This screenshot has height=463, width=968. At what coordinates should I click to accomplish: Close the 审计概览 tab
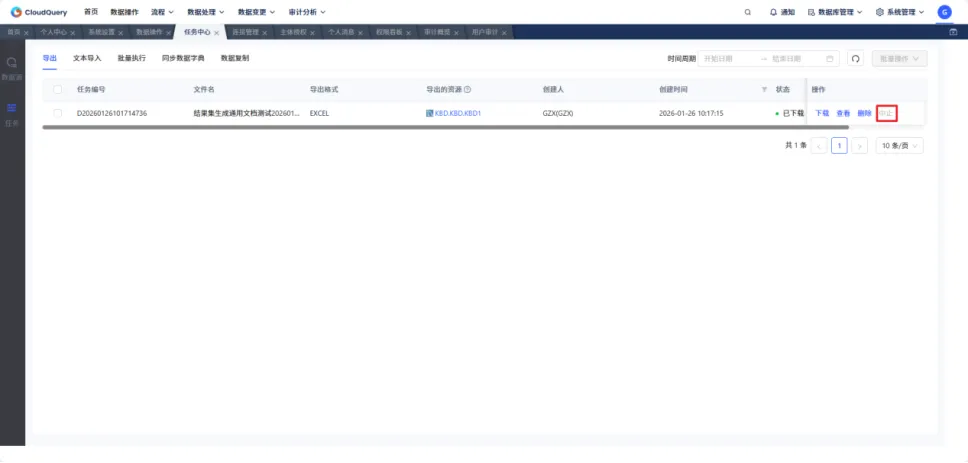point(456,33)
